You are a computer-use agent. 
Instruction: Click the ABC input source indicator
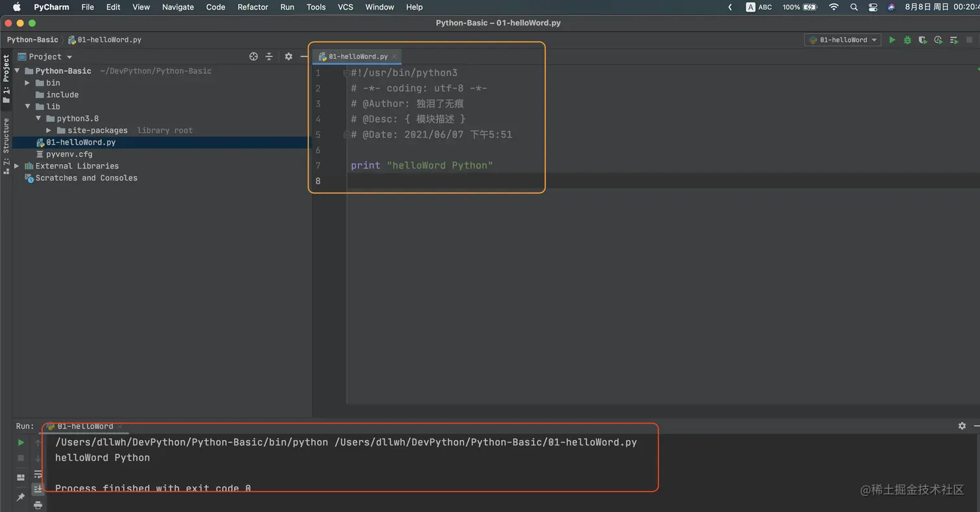(x=759, y=7)
